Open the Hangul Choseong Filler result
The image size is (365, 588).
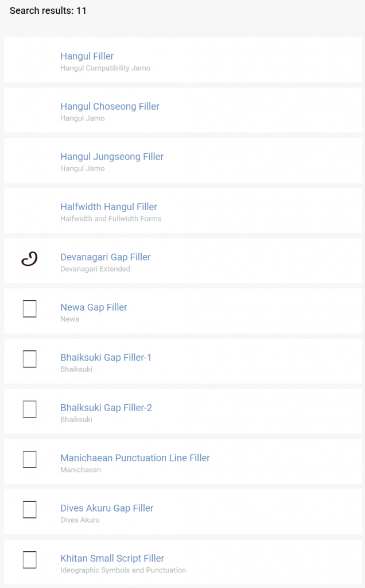click(x=110, y=106)
